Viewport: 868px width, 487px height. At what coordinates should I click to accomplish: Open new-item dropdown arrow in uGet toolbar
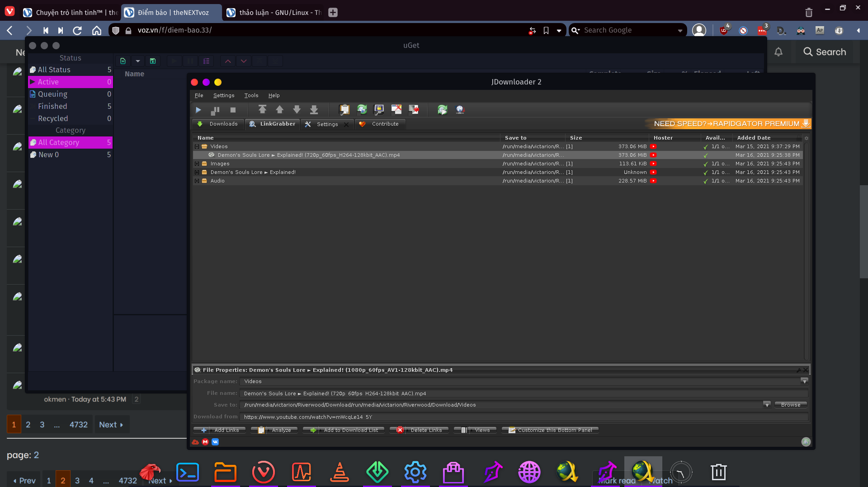pos(138,61)
